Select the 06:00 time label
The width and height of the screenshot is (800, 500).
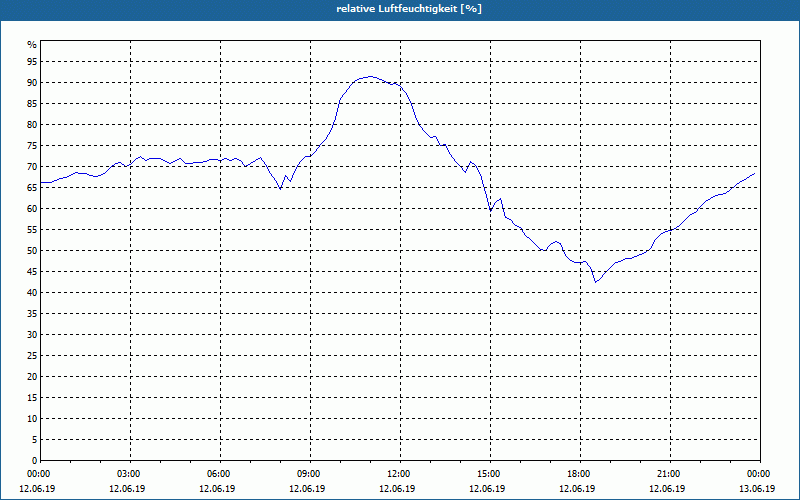point(219,474)
